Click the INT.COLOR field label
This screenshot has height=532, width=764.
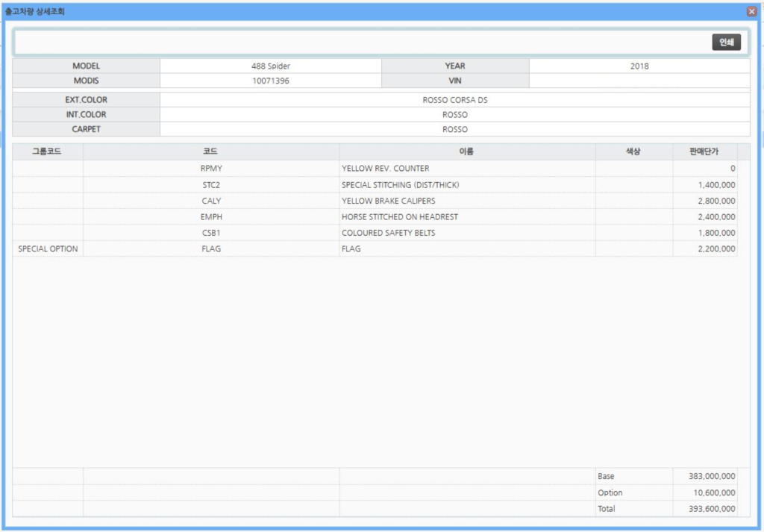(87, 114)
